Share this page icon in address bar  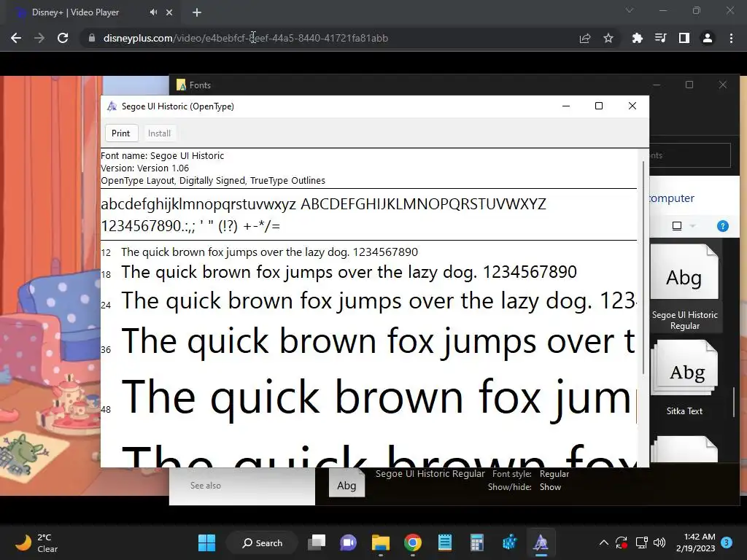click(x=585, y=38)
